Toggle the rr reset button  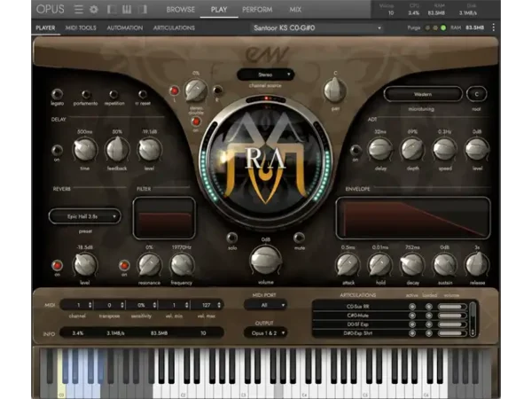click(143, 94)
